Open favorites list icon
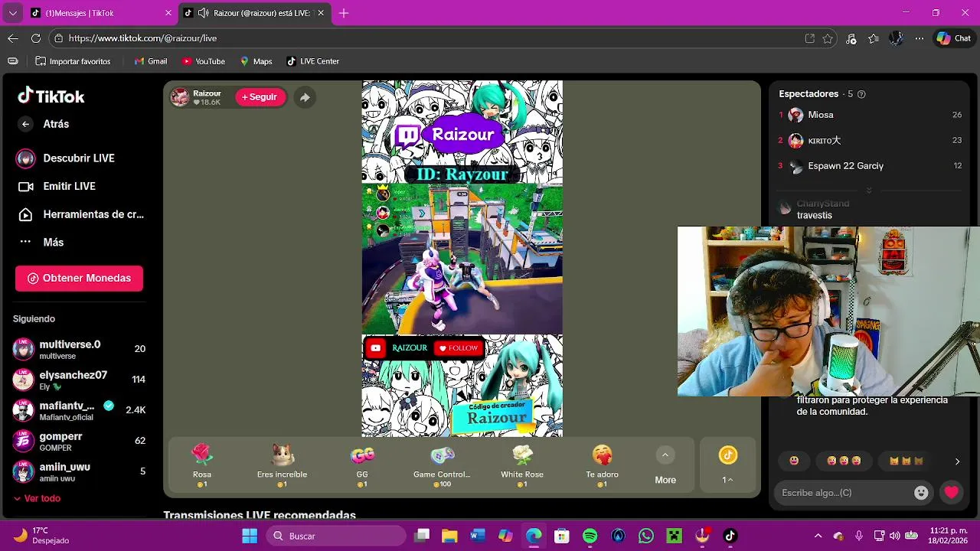Viewport: 980px width, 551px height. [874, 38]
